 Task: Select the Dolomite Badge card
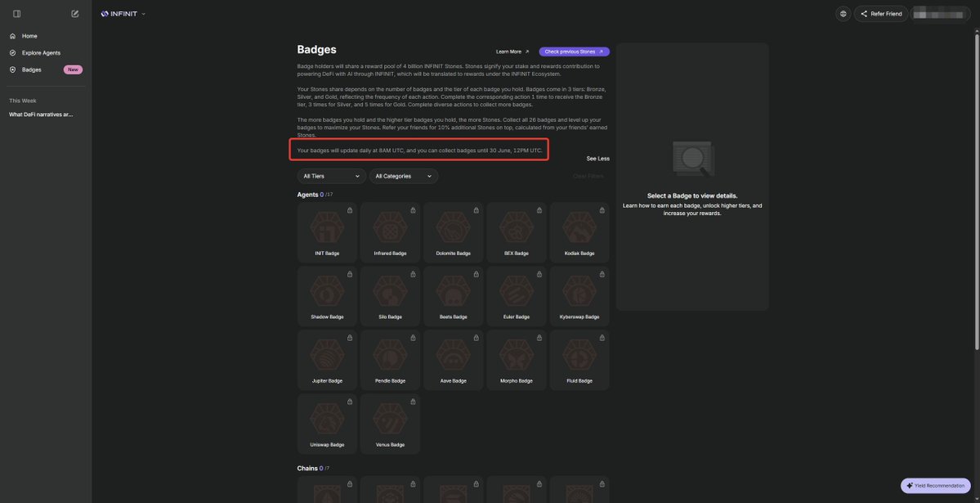454,232
